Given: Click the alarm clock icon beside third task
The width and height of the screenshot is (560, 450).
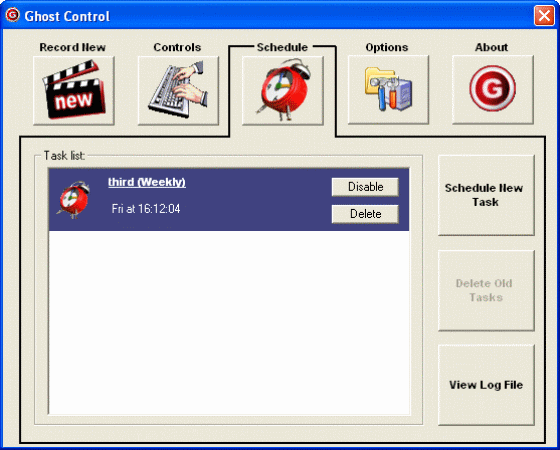Looking at the screenshot, I should pyautogui.click(x=74, y=200).
